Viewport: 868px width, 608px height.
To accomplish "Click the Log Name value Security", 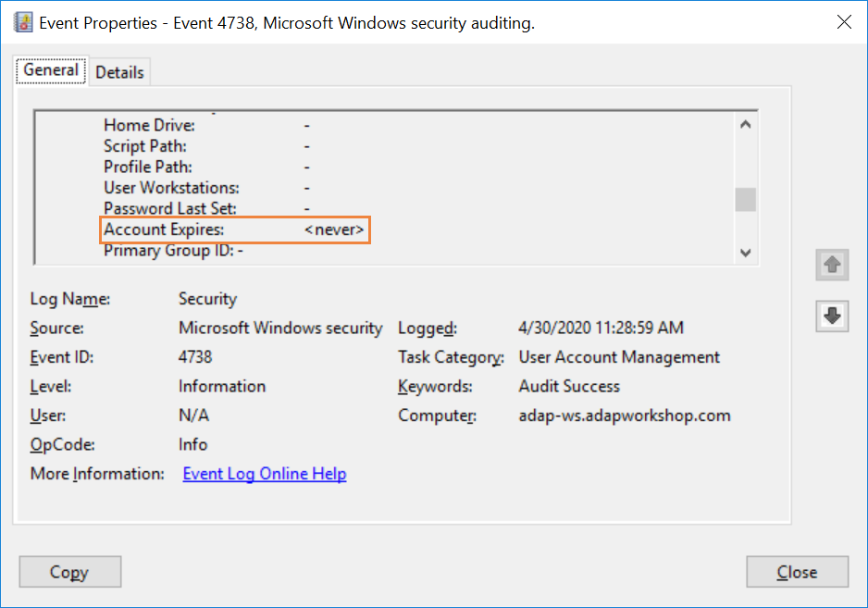I will coord(207,299).
